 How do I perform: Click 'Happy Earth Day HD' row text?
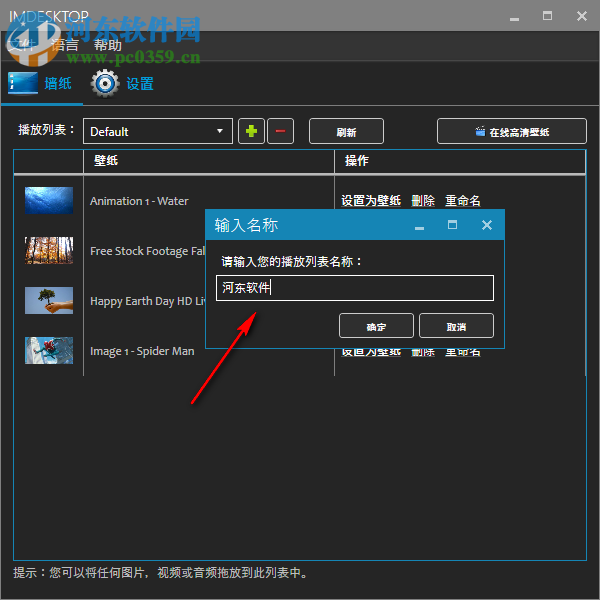point(148,302)
